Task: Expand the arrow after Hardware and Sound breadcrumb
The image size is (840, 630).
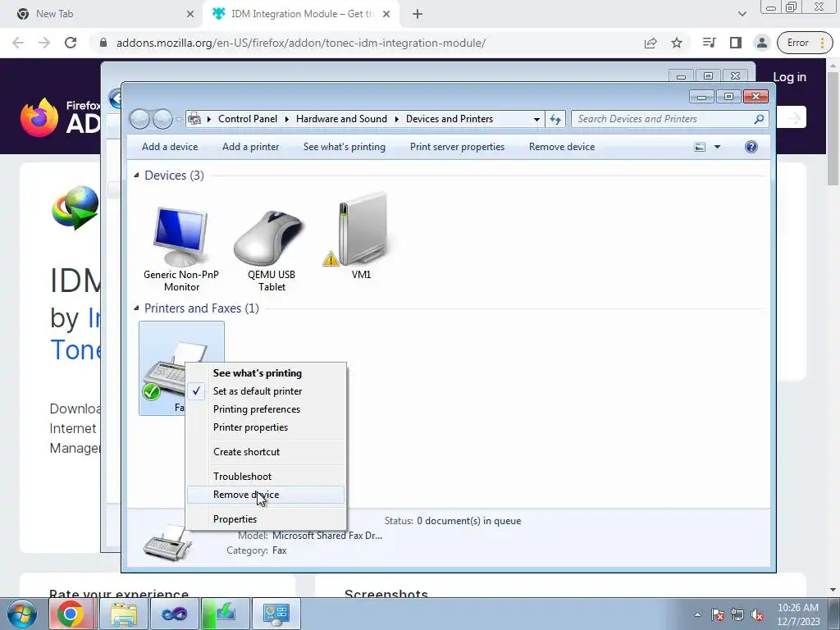Action: click(396, 119)
